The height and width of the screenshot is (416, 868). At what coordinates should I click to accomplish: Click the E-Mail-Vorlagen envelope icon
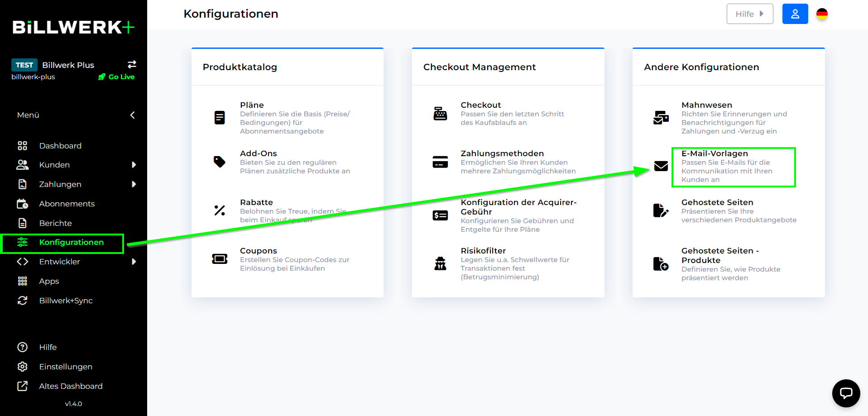661,166
